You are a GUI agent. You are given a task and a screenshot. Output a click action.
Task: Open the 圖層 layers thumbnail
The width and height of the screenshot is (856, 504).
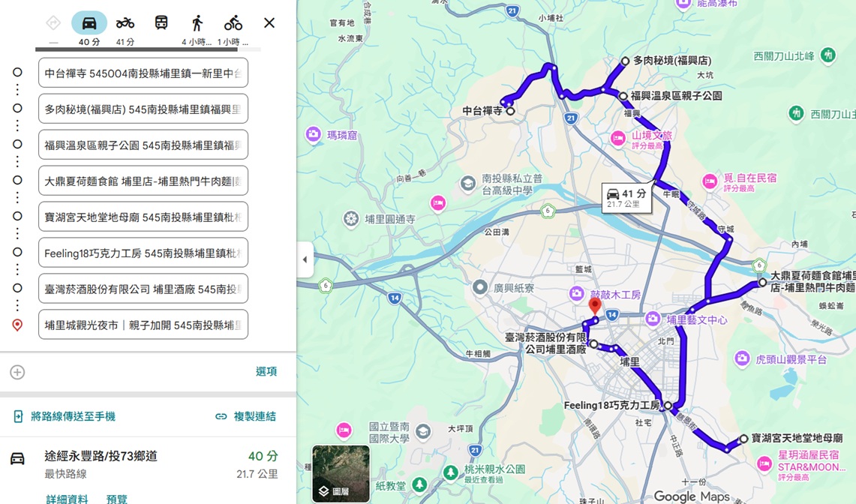click(x=341, y=473)
